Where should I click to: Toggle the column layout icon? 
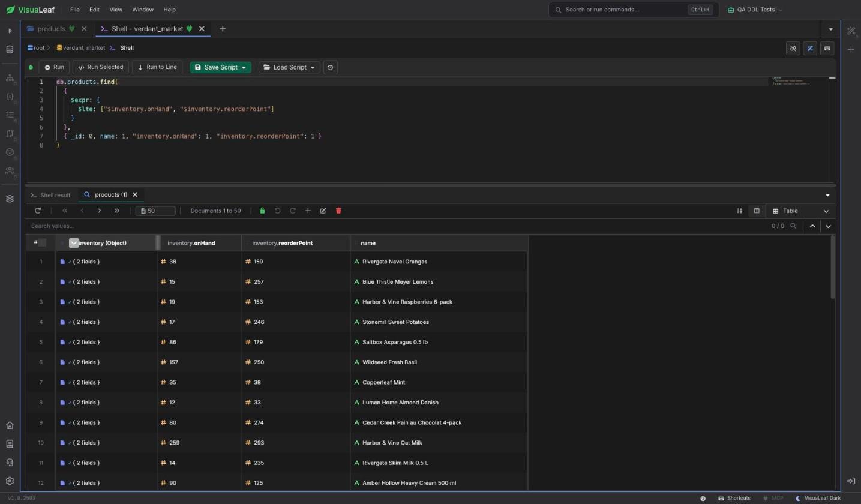757,211
